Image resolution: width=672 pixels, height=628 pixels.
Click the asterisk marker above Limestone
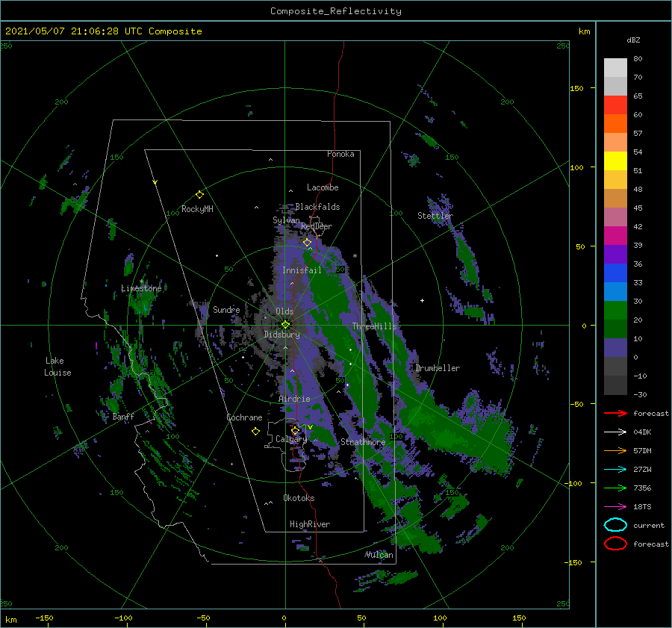tap(141, 282)
